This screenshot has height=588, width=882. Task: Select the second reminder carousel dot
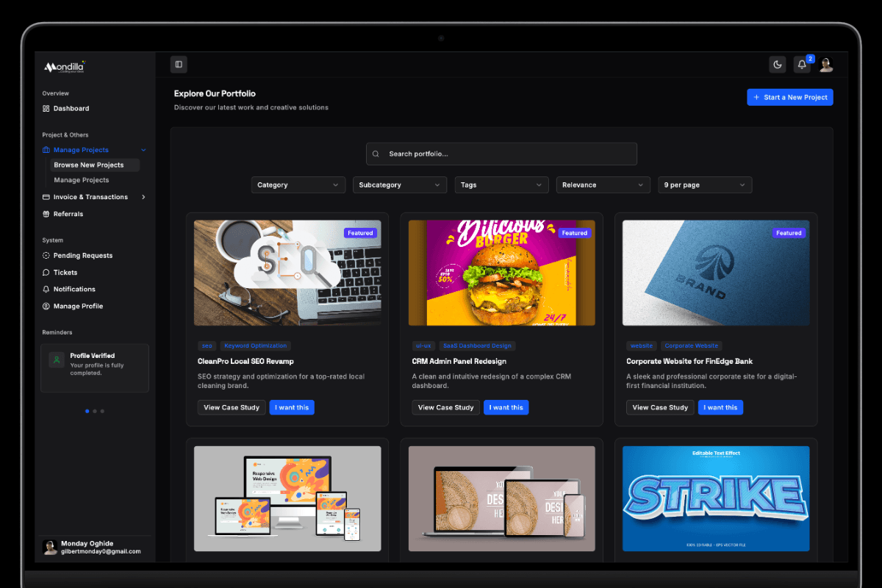coord(95,411)
